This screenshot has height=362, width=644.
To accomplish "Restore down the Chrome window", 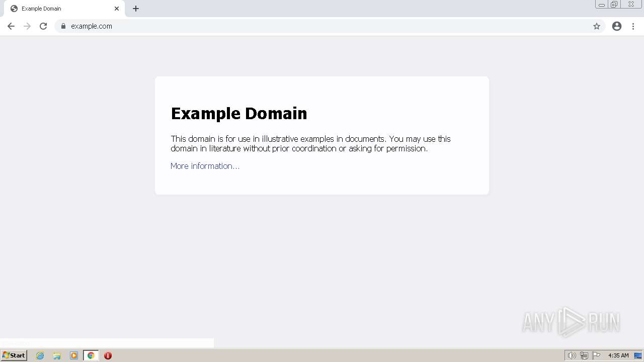I will (614, 5).
